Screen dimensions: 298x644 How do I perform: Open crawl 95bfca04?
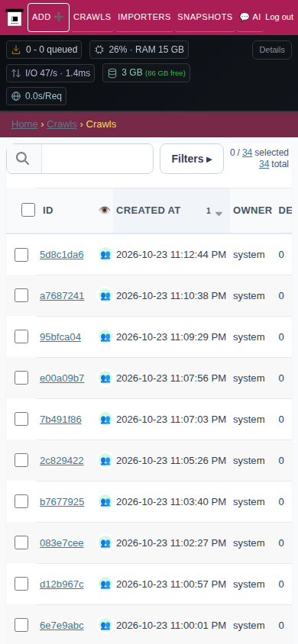coord(60,337)
